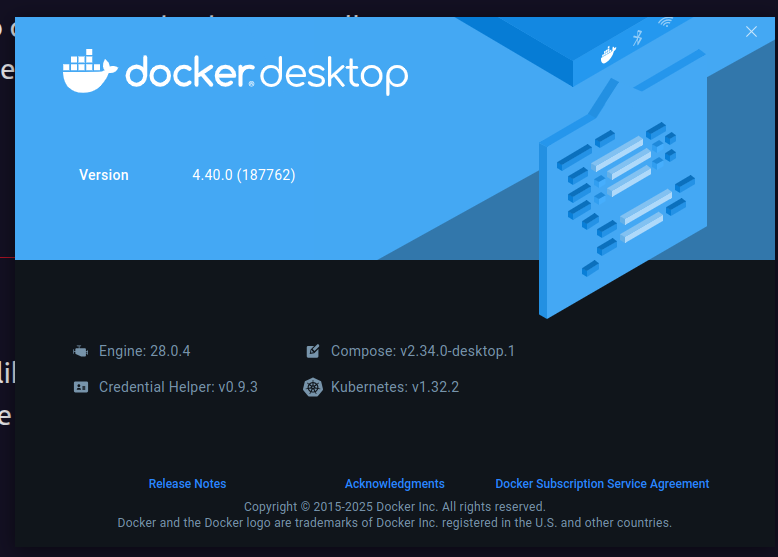Click the version number 4.40.0 (187762)
Image resolution: width=778 pixels, height=557 pixels.
point(243,175)
